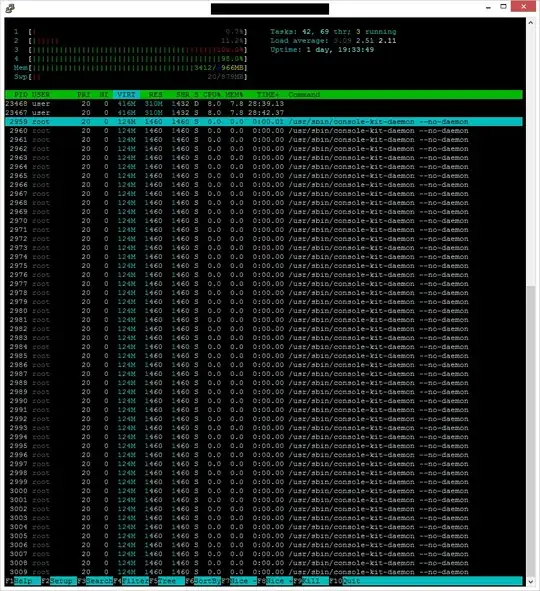Select process row PID 3005

pos(264,536)
